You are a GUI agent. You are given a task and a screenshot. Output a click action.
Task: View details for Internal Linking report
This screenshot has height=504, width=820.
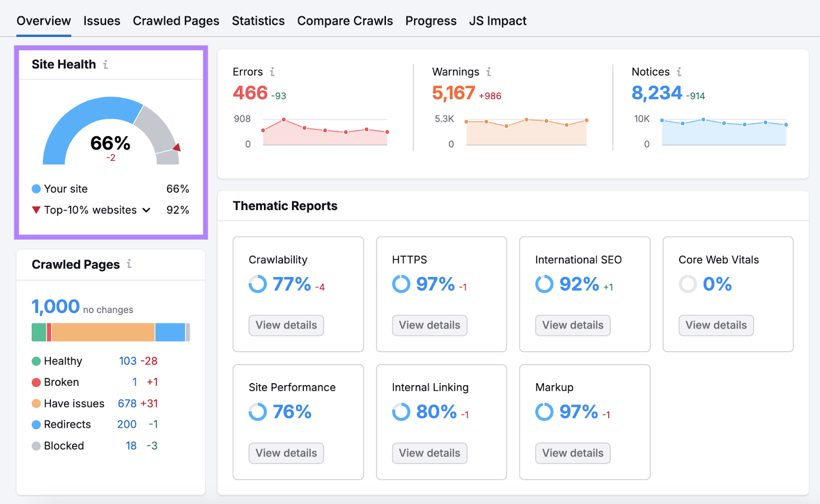429,453
